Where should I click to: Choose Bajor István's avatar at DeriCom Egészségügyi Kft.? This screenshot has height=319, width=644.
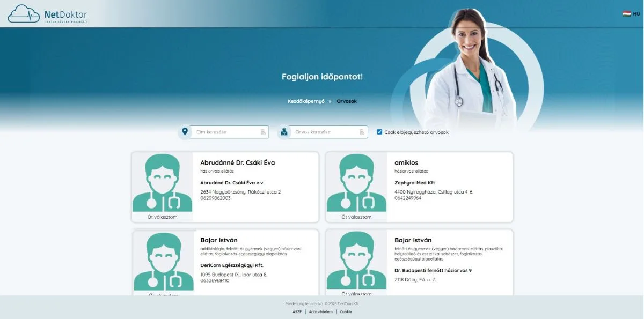164,261
